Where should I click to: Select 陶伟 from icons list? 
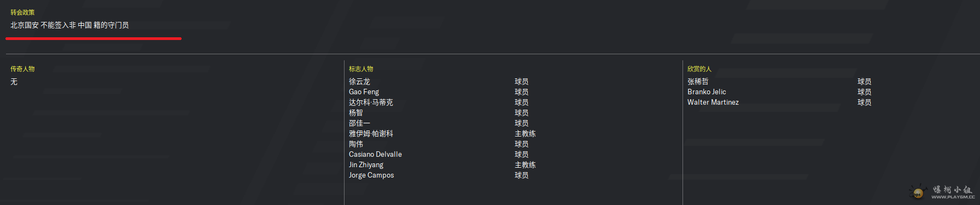pos(355,144)
